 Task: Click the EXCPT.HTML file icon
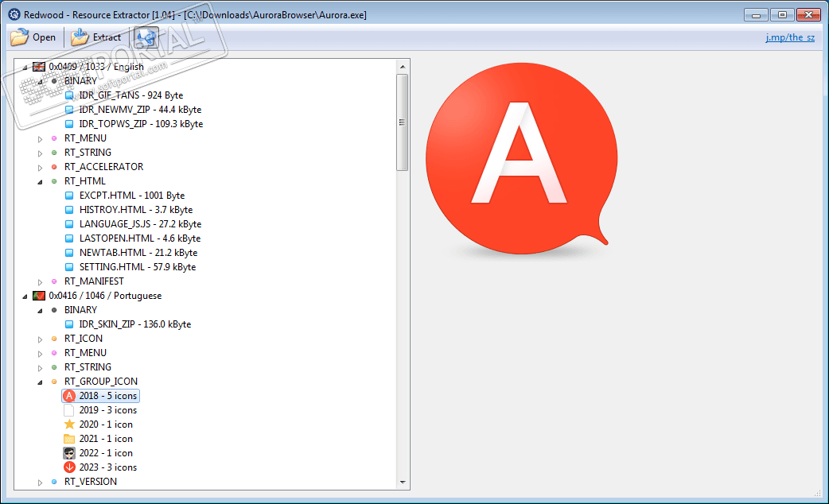click(x=69, y=196)
